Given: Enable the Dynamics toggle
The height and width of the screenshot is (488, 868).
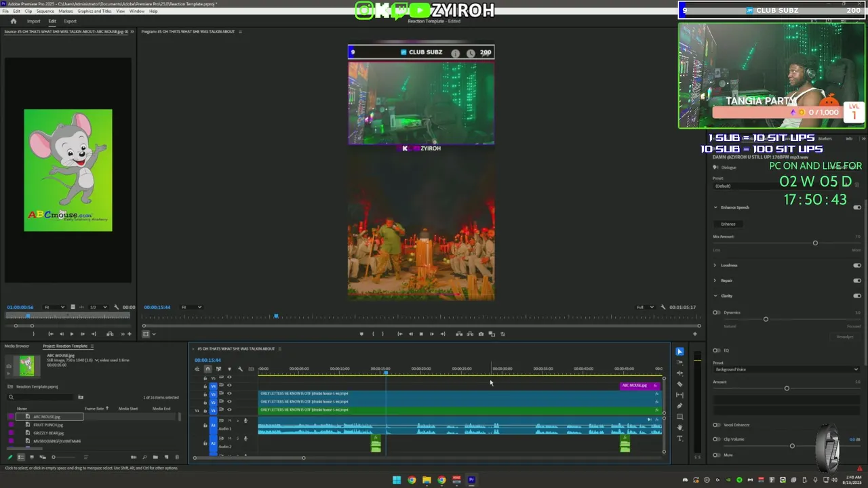Looking at the screenshot, I should tap(716, 312).
